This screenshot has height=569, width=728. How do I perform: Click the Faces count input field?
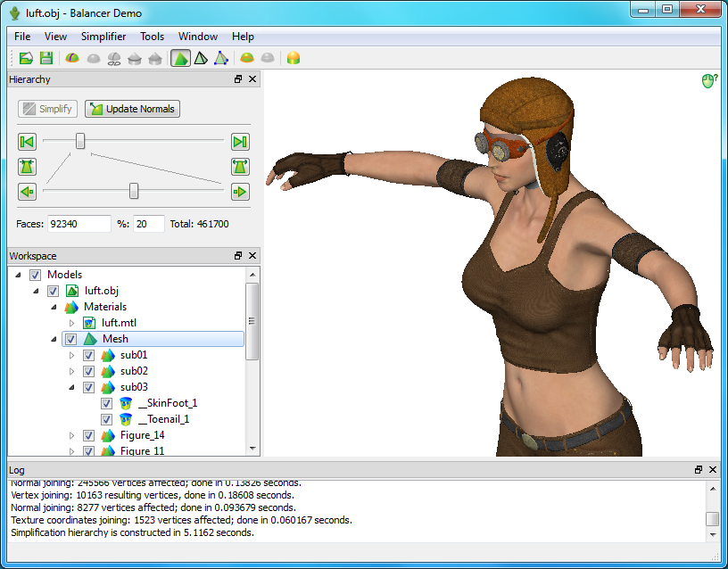79,224
